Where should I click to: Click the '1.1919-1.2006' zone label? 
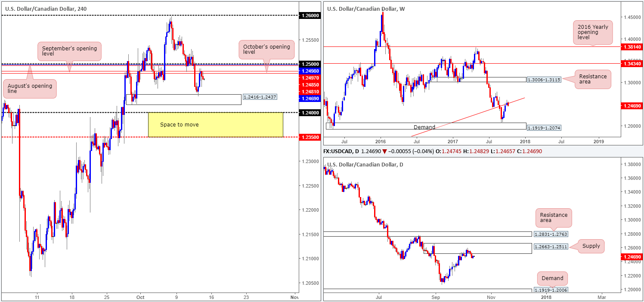coord(551,290)
